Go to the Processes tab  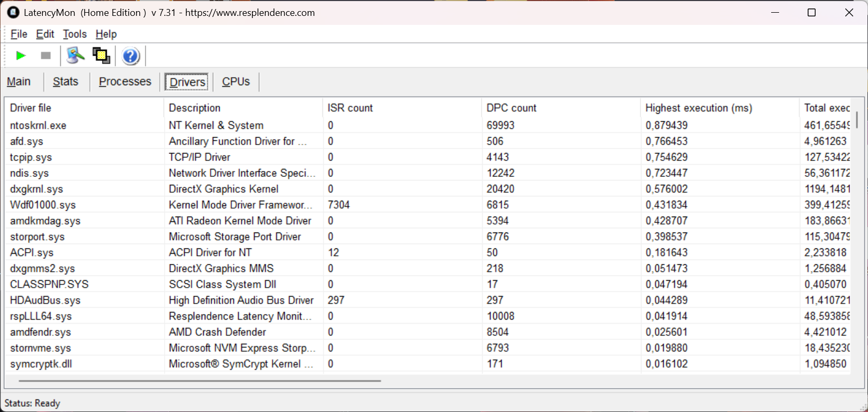pyautogui.click(x=125, y=82)
